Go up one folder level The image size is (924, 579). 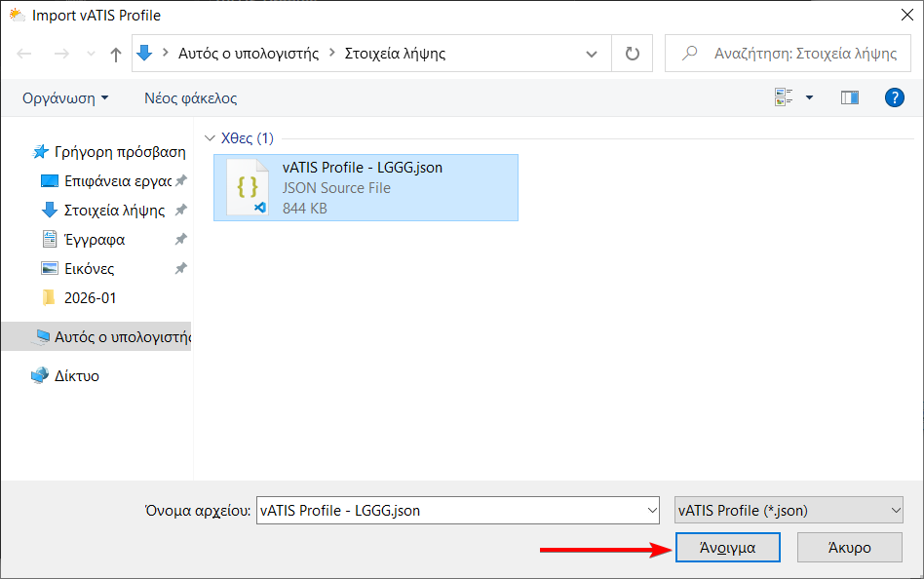[x=115, y=55]
